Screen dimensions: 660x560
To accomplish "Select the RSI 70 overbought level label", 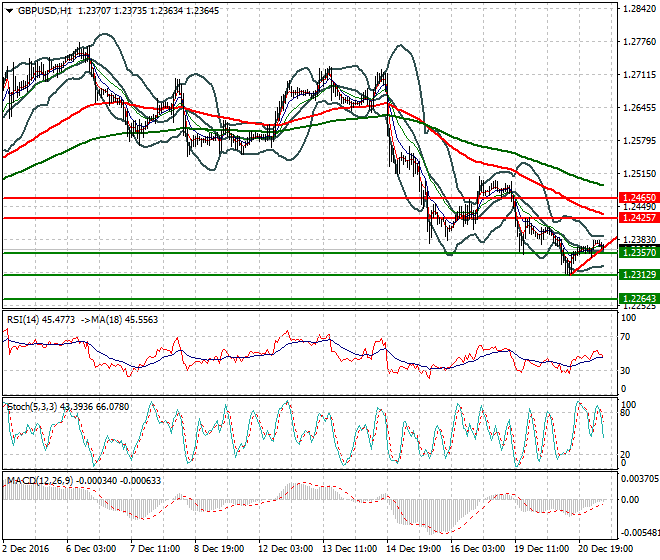I will click(x=625, y=337).
